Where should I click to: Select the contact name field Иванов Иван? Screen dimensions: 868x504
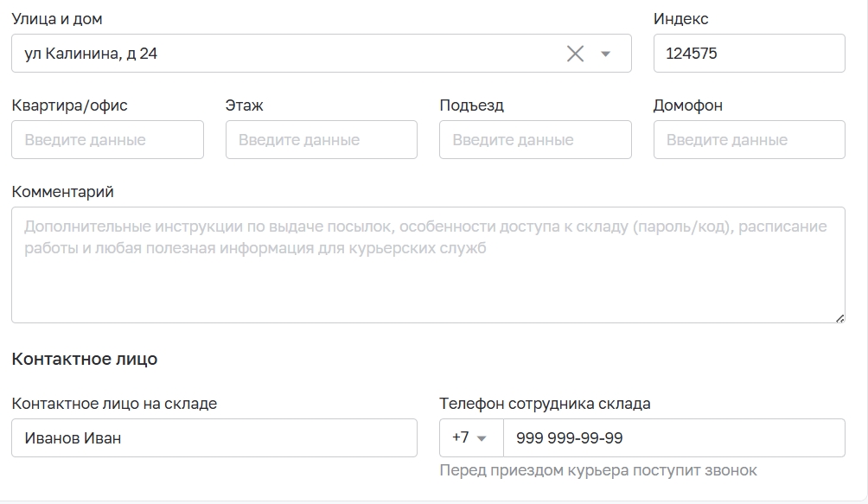[x=214, y=437]
